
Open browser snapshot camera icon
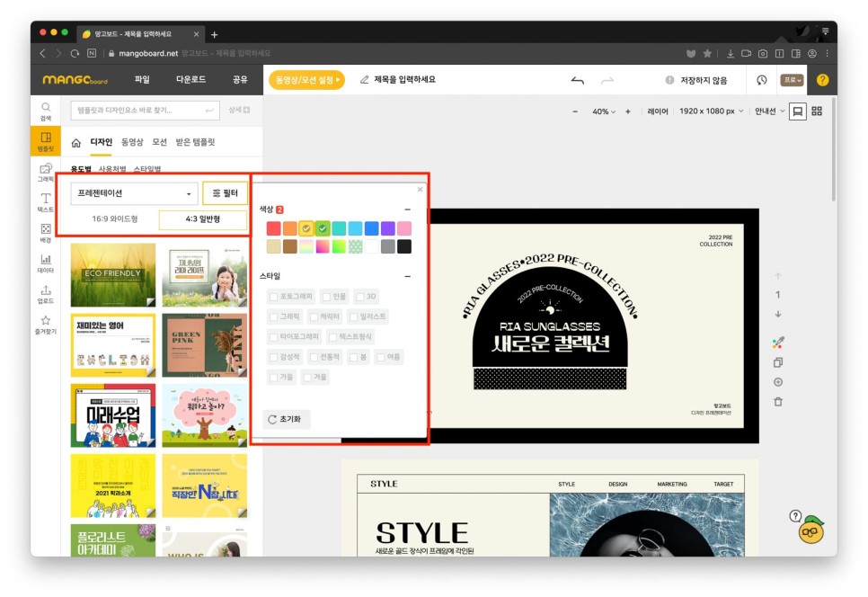click(x=763, y=54)
